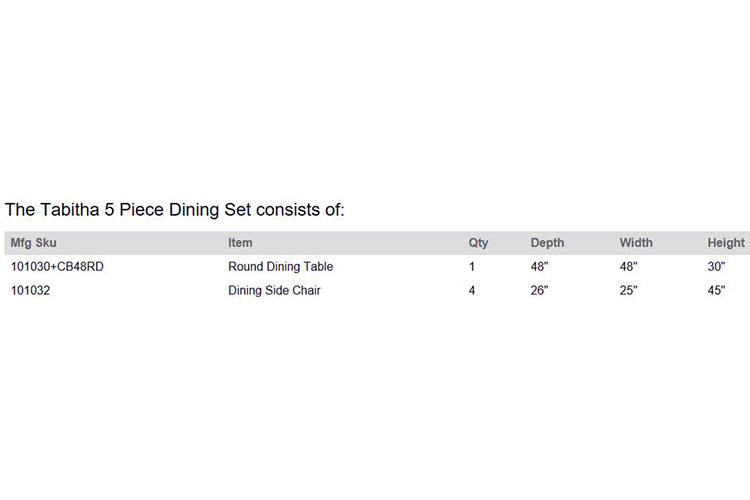Click the chair height value 45"

[x=717, y=290]
